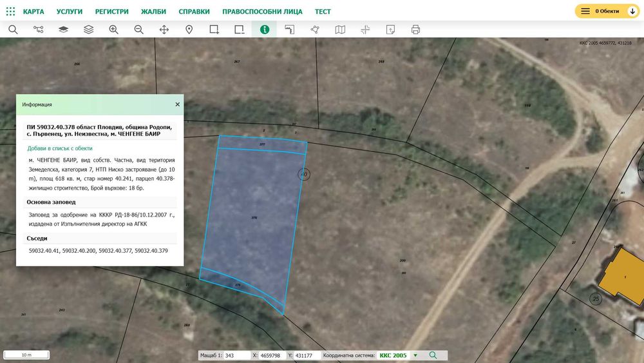644x363 pixels.
Task: Click the Мащаб scale input field
Action: click(236, 355)
